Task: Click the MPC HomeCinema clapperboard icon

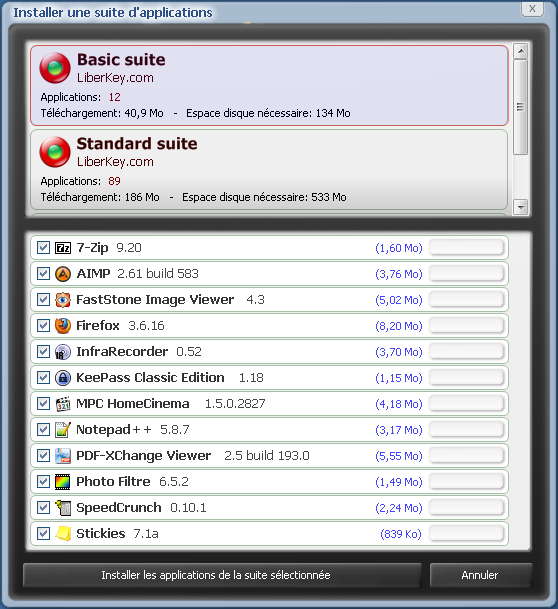Action: coord(63,404)
